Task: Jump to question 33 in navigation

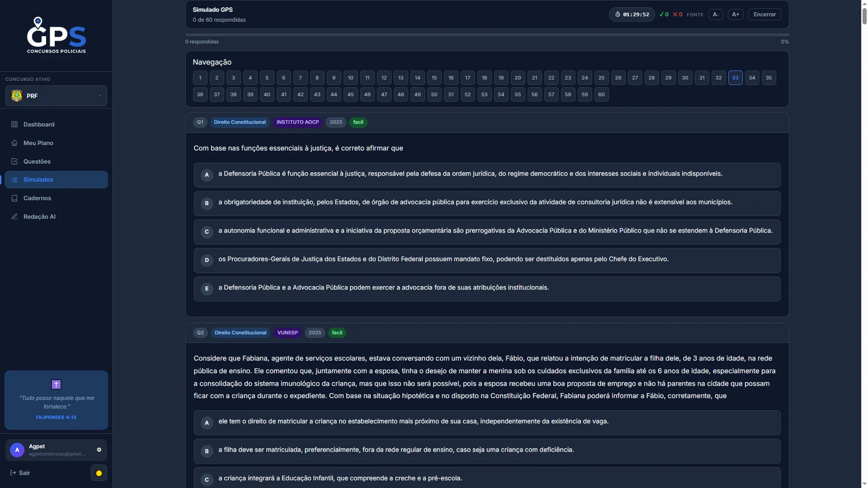Action: point(735,78)
